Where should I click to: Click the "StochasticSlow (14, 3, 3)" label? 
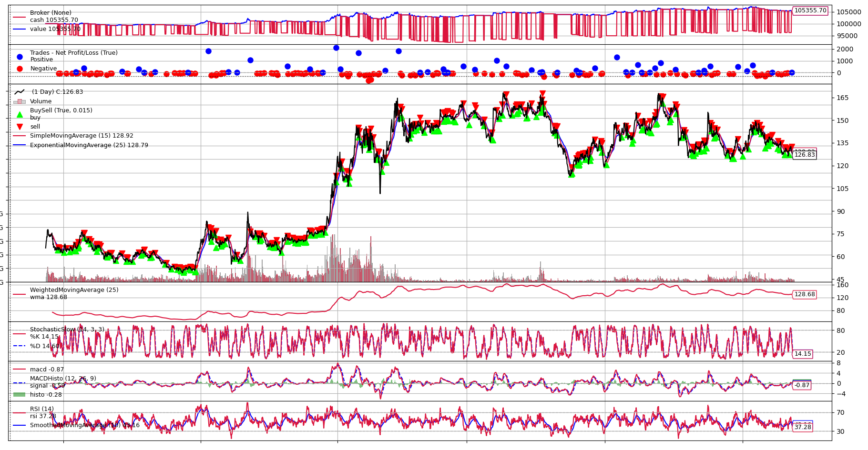point(67,330)
